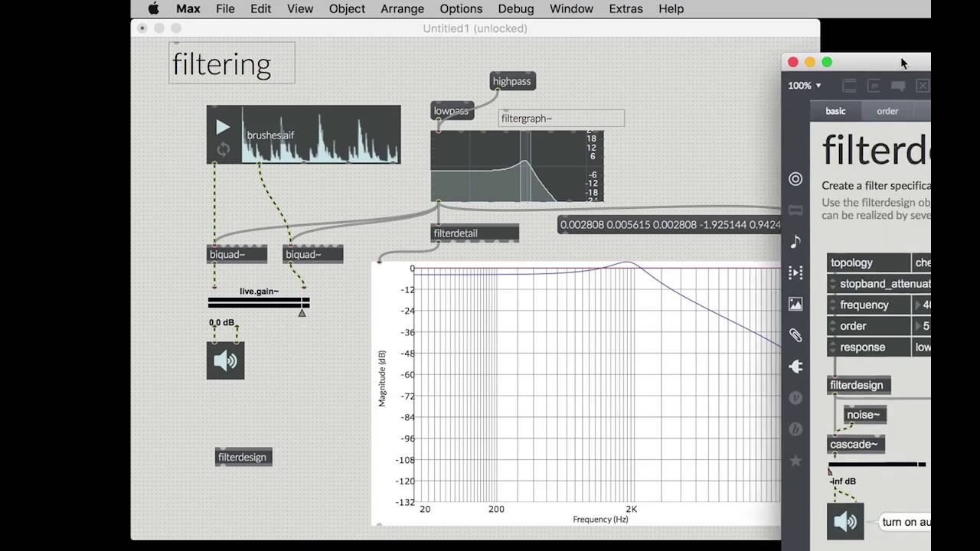Open the Extras menu
This screenshot has width=980, height=551.
tap(626, 8)
